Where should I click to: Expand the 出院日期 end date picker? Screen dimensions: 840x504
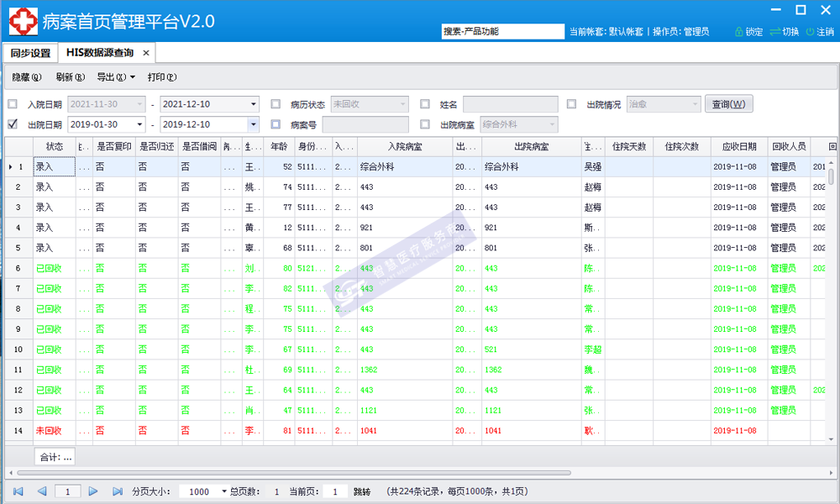tap(253, 124)
